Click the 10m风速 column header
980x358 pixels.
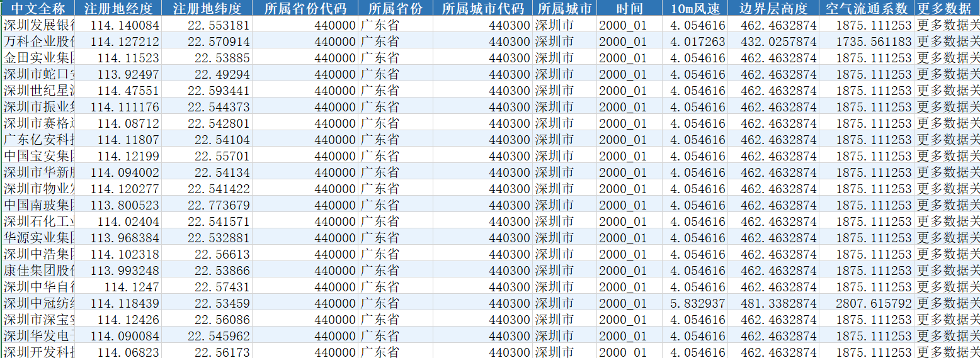695,9
